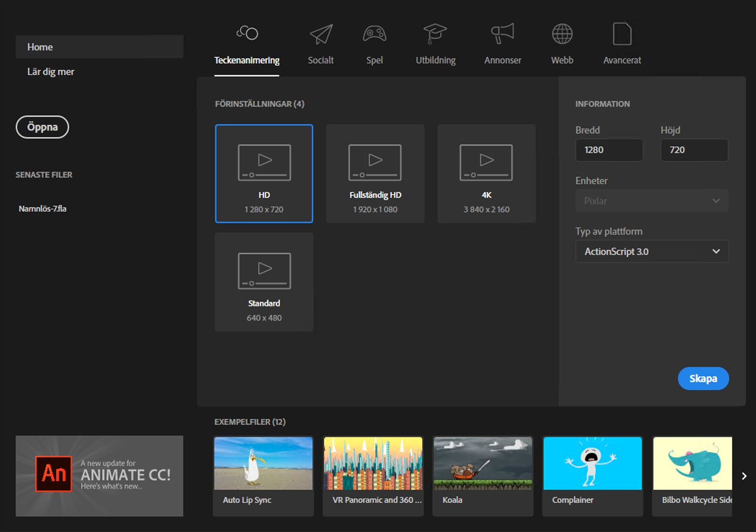
Task: Click the Avancerat document icon
Action: click(x=622, y=34)
